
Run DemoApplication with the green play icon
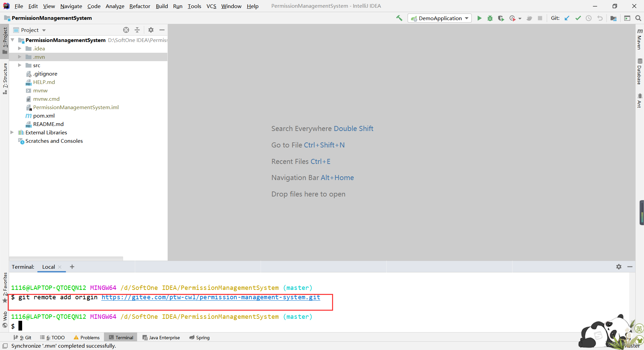479,18
